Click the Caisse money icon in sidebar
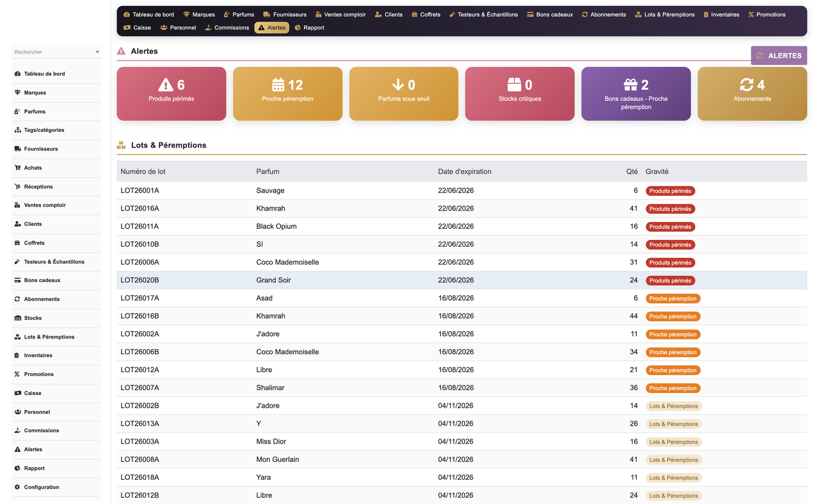The height and width of the screenshot is (504, 814). (x=17, y=393)
